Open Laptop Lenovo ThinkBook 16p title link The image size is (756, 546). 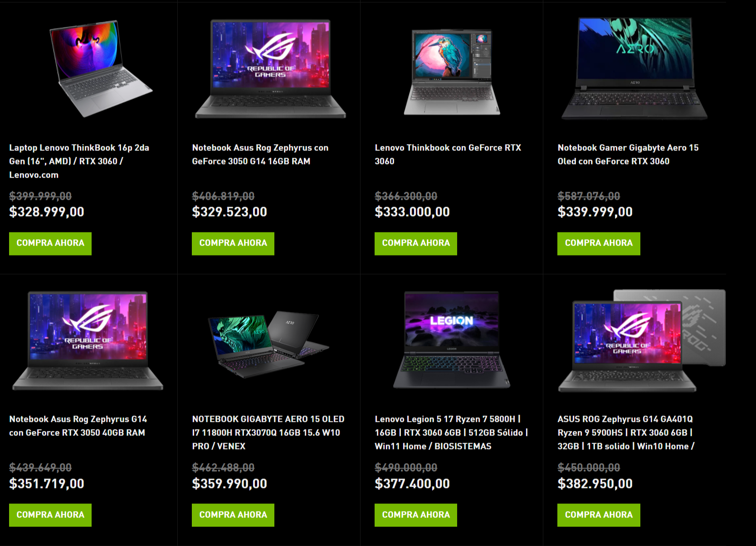[79, 161]
